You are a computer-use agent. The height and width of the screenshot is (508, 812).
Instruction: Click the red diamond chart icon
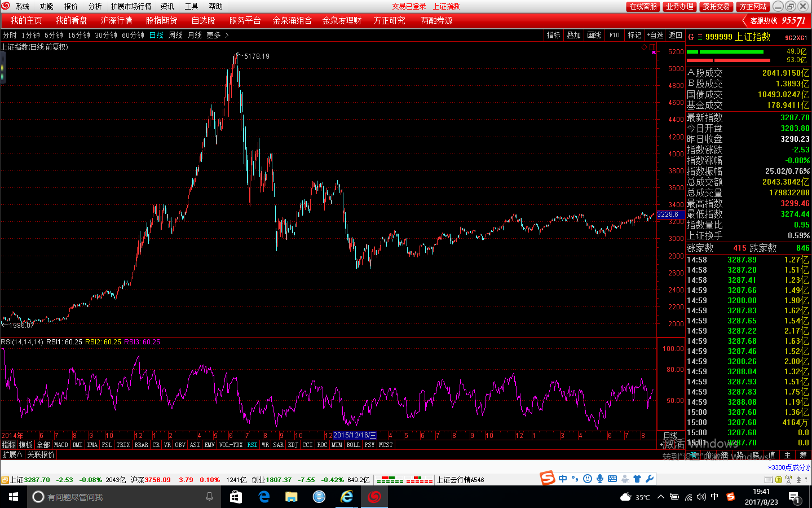click(645, 47)
